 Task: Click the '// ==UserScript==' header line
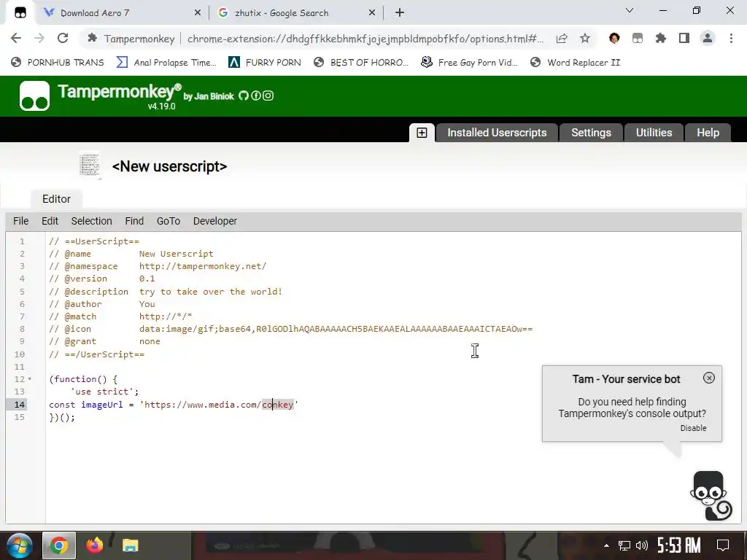[x=94, y=241]
